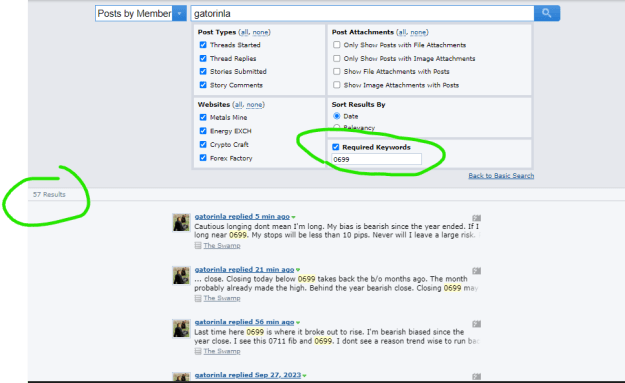Click the Sort Results By heading

pyautogui.click(x=358, y=104)
